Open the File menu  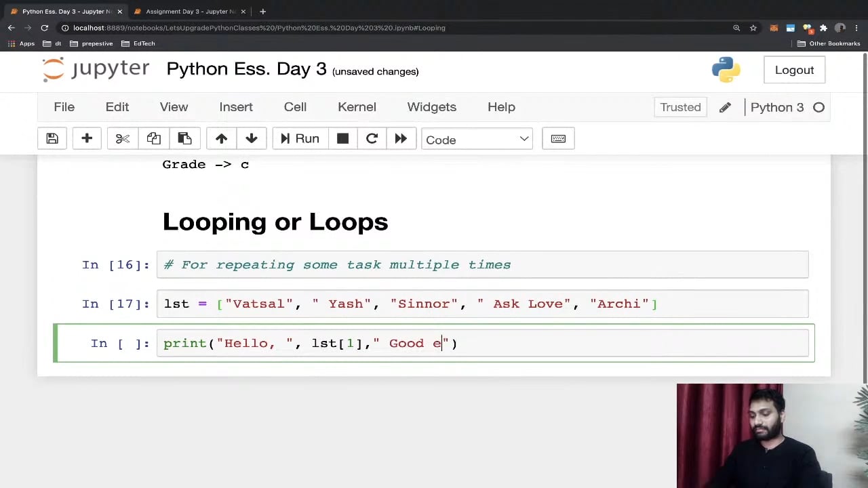tap(64, 107)
